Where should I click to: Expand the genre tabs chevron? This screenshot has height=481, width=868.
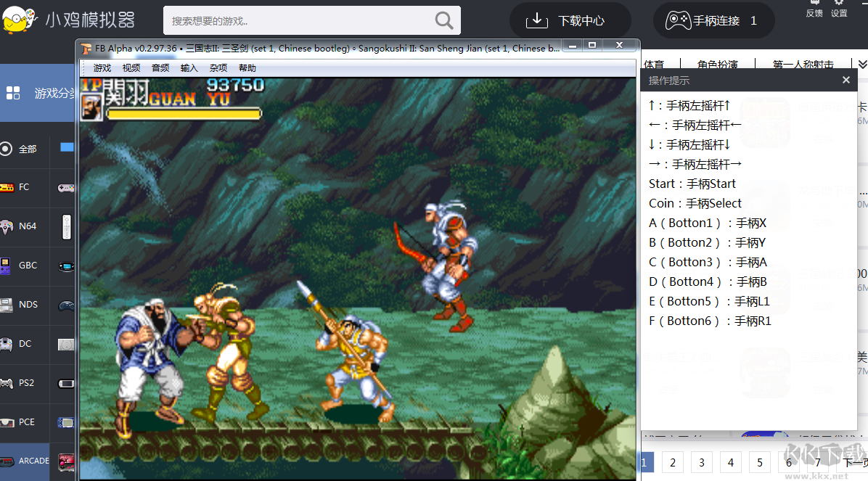(x=862, y=65)
